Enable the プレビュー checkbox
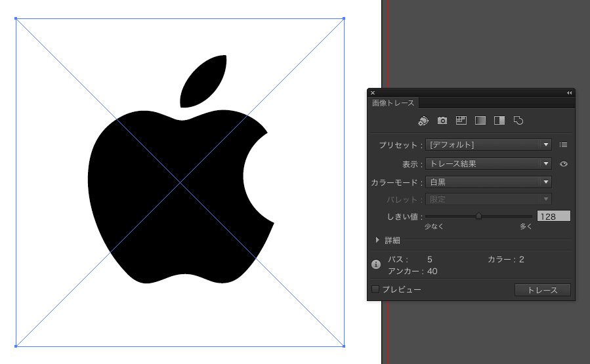 375,289
